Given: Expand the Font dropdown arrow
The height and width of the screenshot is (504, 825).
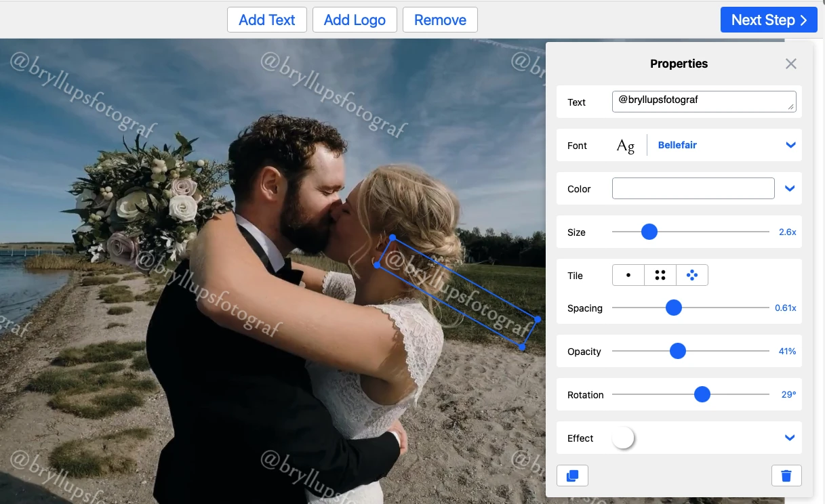Looking at the screenshot, I should point(790,145).
